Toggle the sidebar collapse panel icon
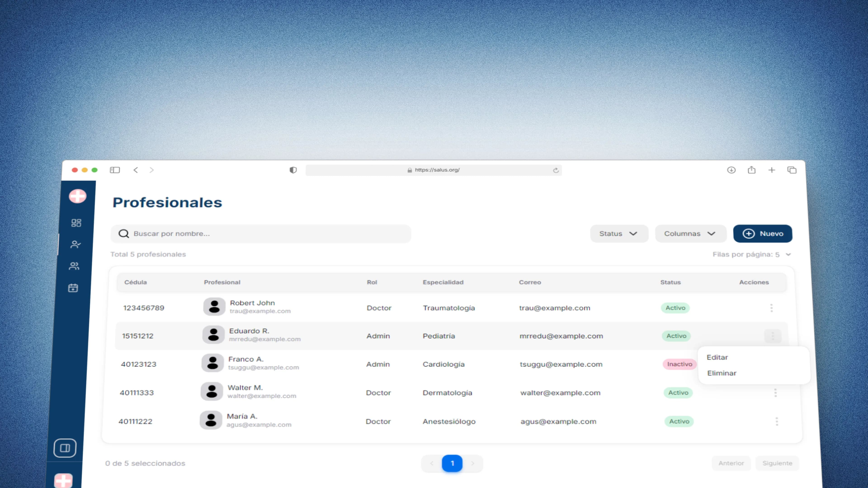 point(65,448)
